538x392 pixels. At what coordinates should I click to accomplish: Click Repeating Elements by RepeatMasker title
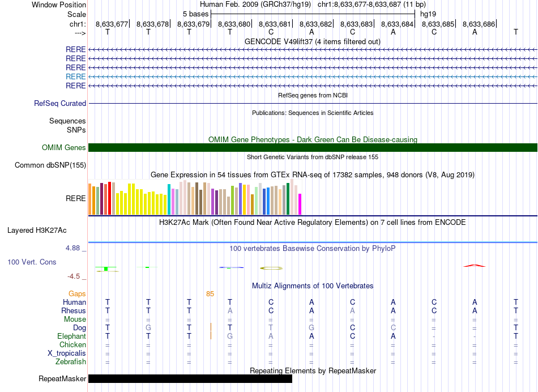tap(313, 370)
